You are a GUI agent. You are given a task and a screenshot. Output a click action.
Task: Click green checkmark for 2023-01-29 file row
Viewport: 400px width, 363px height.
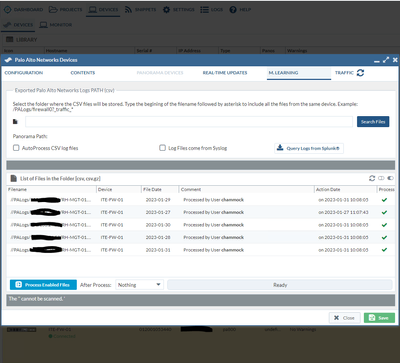(384, 200)
